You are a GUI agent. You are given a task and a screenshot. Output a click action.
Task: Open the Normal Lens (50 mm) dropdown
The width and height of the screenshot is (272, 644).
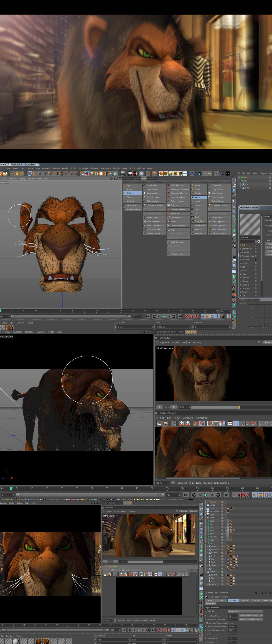pyautogui.click(x=251, y=616)
